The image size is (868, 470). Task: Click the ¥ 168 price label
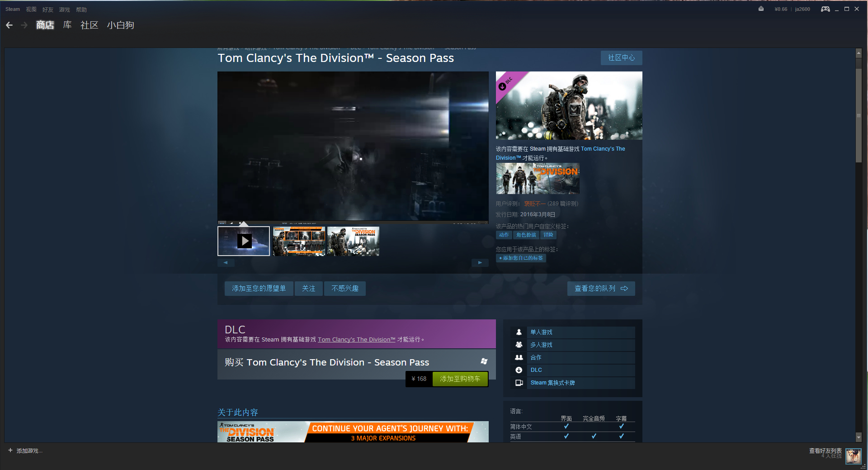(419, 379)
